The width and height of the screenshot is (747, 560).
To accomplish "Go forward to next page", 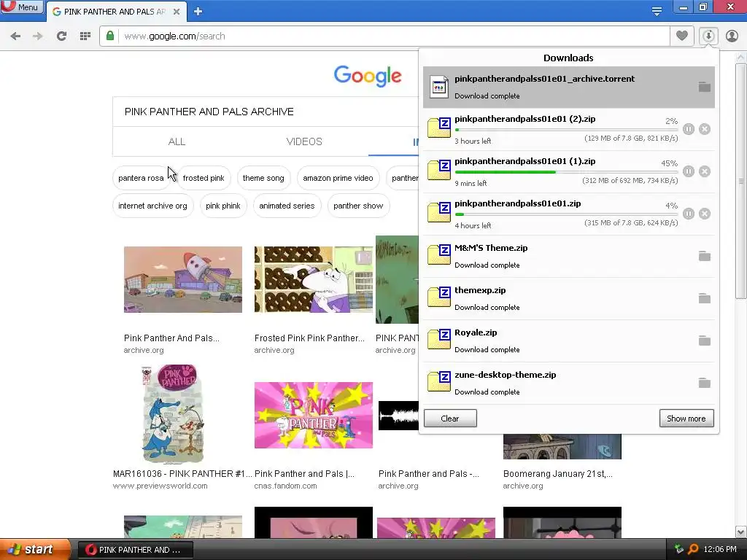I will [x=38, y=36].
